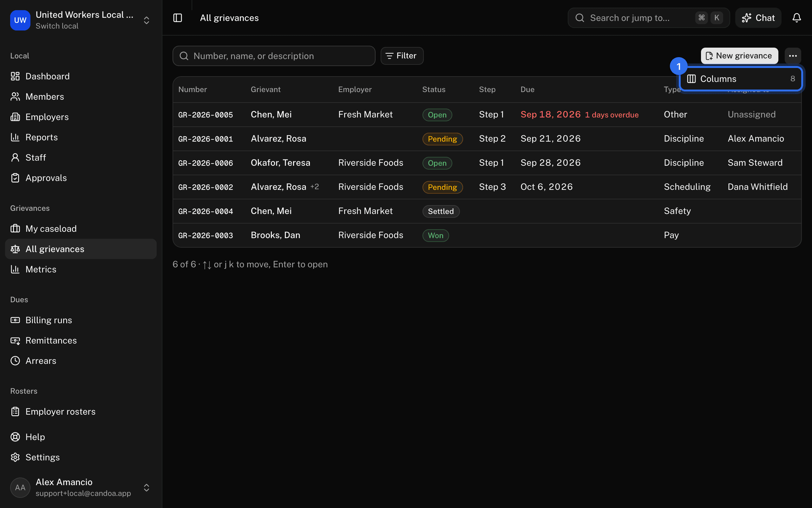Viewport: 812px width, 508px height.
Task: Click grievant Okafor, Teresa
Action: pyautogui.click(x=280, y=163)
